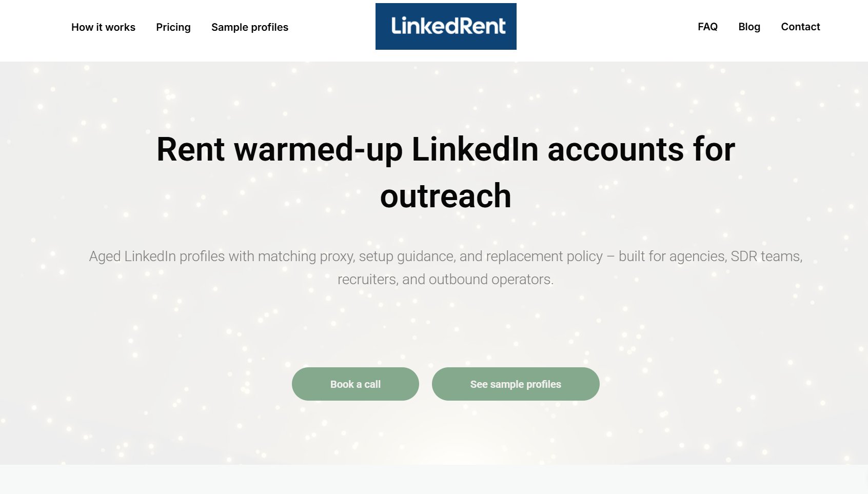The height and width of the screenshot is (494, 868).
Task: Learn how LinkedRent works
Action: pos(103,27)
